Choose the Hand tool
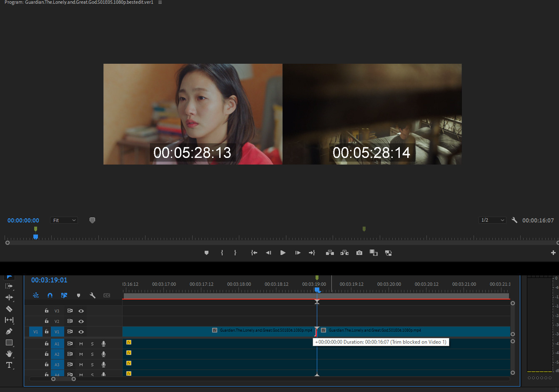Screen dimensions: 559x392 (x=9, y=354)
